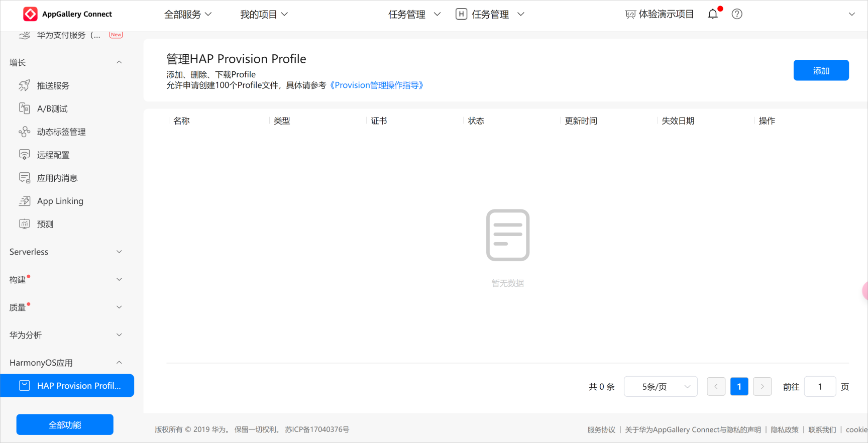Click the 失效日期 column header
Screen dimensions: 868x443
coord(678,121)
